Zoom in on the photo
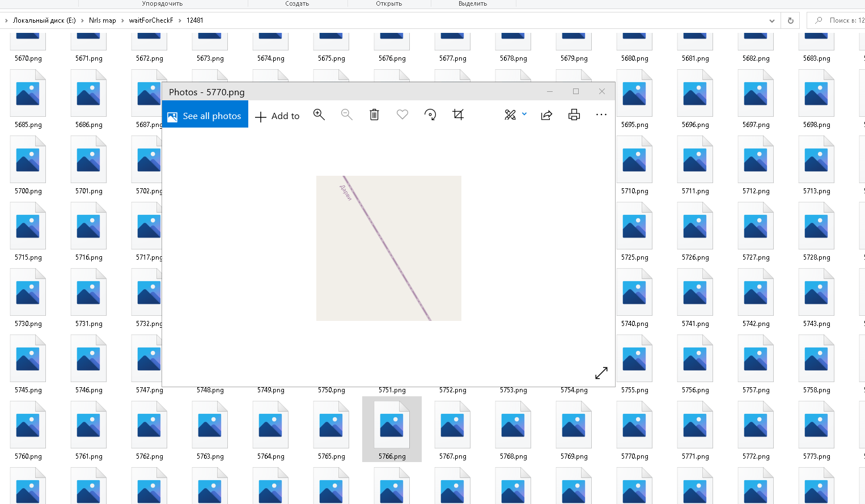Screen dimensions: 865x504 319,115
